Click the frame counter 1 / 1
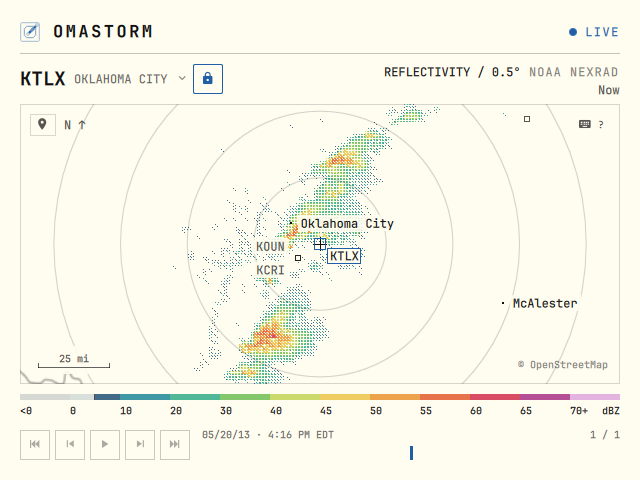Viewport: 640px width, 480px height. click(605, 435)
